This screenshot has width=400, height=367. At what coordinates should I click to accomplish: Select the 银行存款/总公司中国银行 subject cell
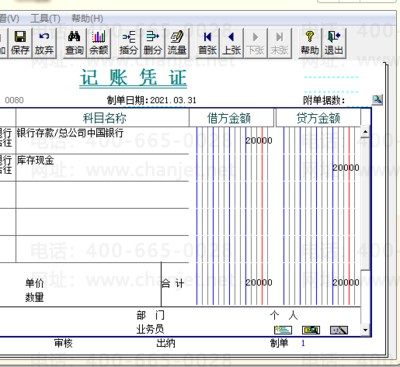(x=102, y=140)
